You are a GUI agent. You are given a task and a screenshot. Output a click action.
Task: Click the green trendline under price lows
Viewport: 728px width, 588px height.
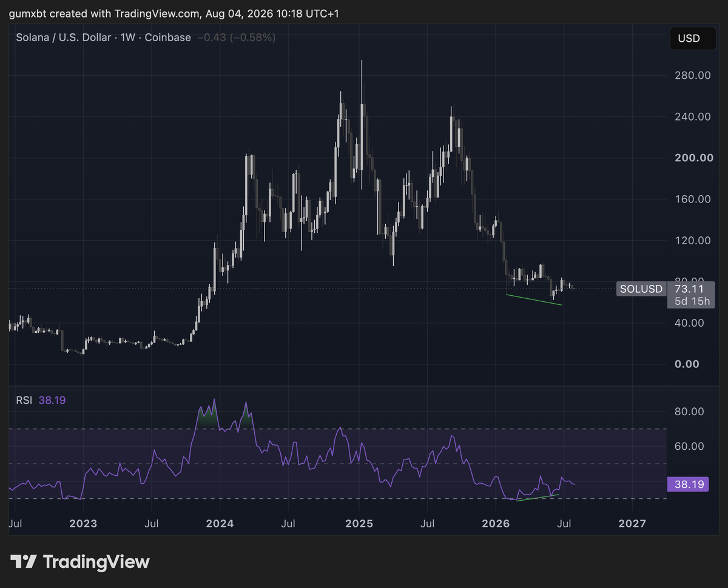(534, 299)
